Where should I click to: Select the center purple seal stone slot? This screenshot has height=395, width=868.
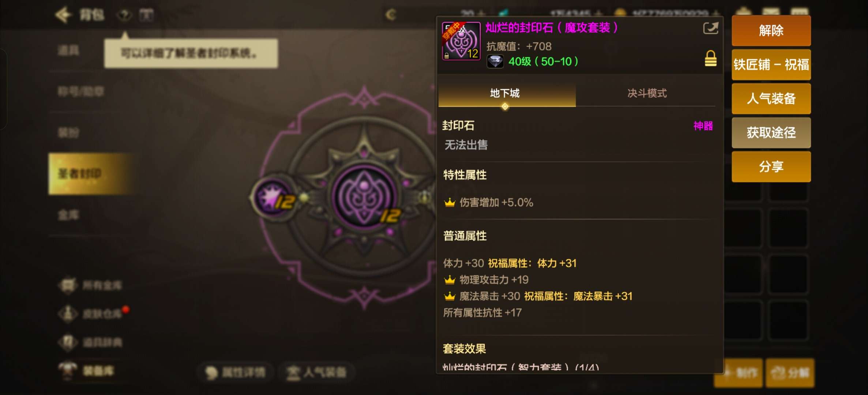click(x=364, y=196)
